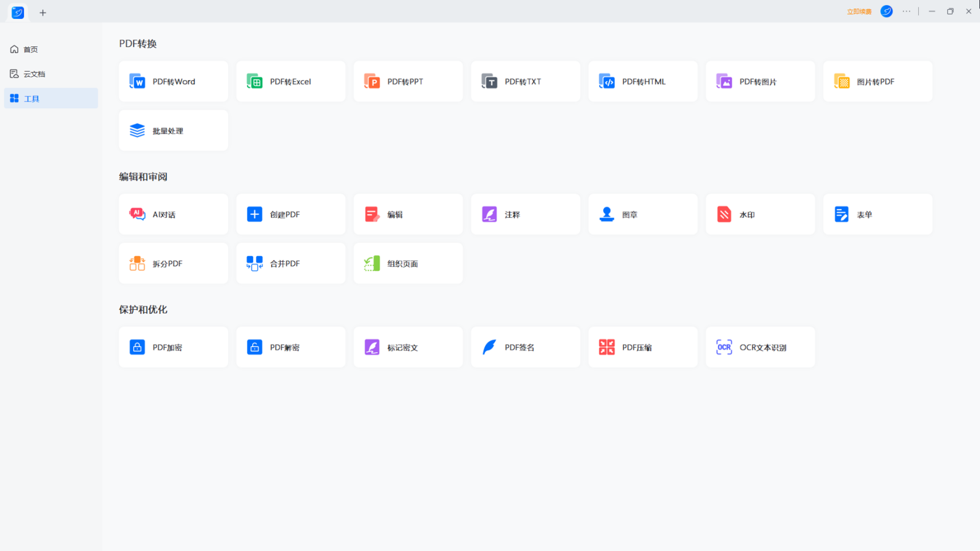Open the PDF转Word conversion tool
Screen dimensions: 980x551
(x=173, y=82)
